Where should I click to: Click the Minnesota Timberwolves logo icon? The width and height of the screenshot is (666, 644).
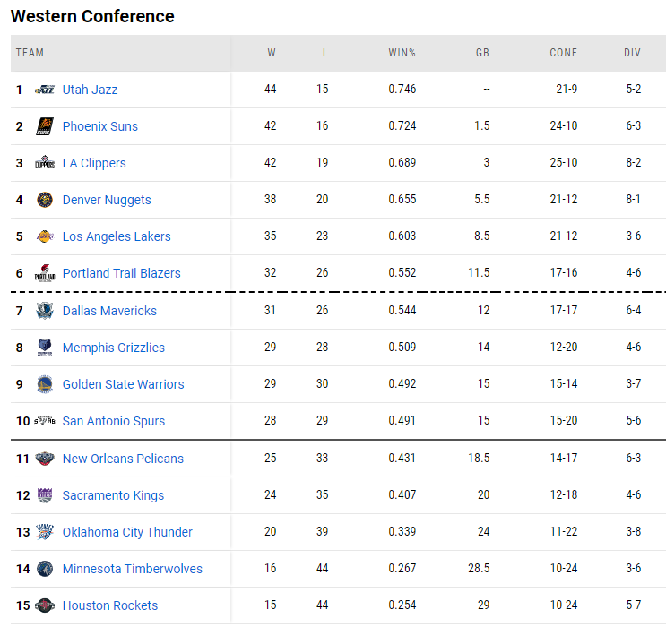[x=45, y=569]
